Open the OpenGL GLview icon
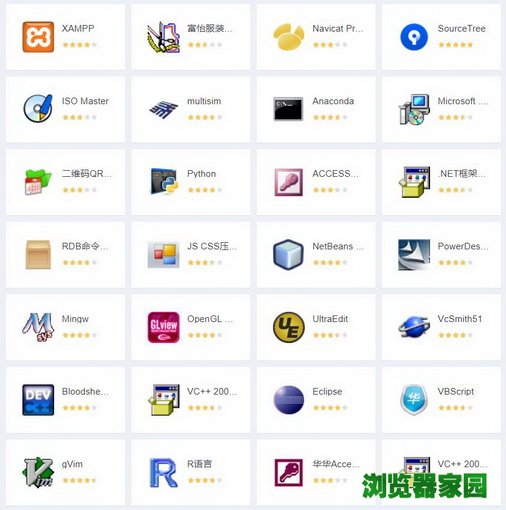This screenshot has width=506, height=510. tap(163, 327)
